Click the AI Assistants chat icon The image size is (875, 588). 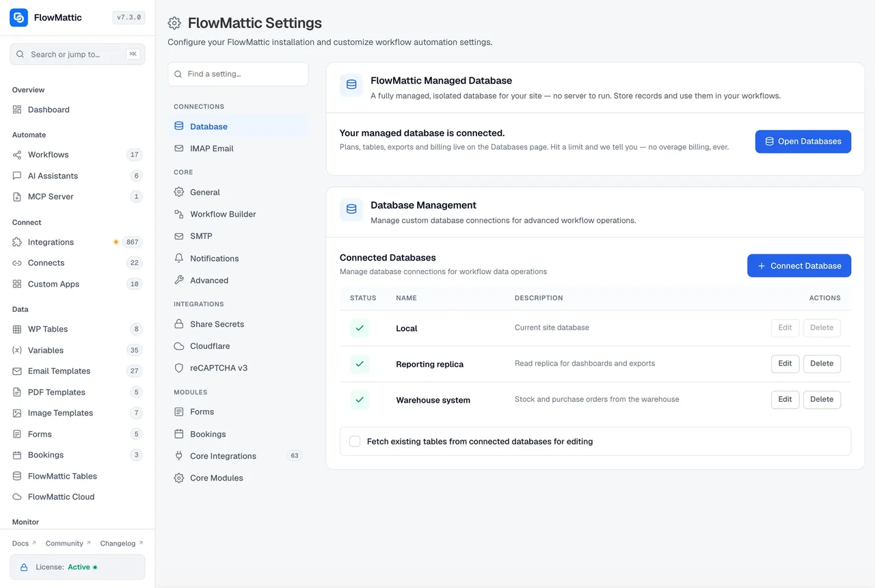[x=17, y=176]
